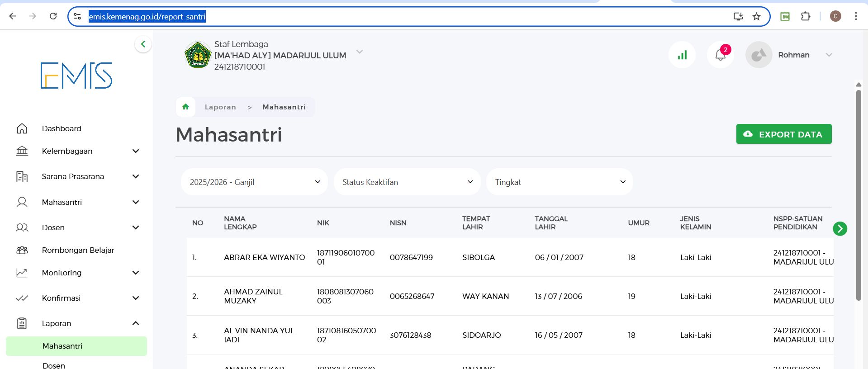
Task: Click the Rohman profile avatar
Action: pos(759,55)
